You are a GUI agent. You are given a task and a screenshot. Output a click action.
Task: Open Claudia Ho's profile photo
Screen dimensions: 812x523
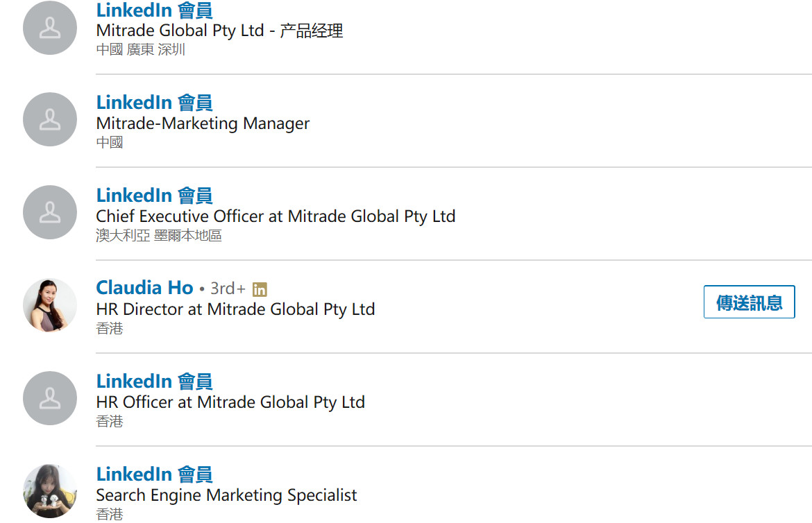(50, 305)
